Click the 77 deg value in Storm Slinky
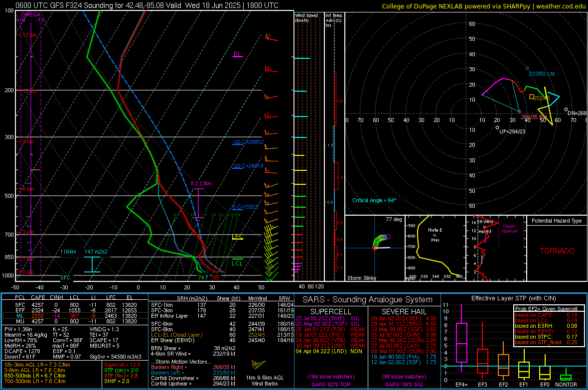Viewport: 588px width, 390px height. (x=394, y=219)
